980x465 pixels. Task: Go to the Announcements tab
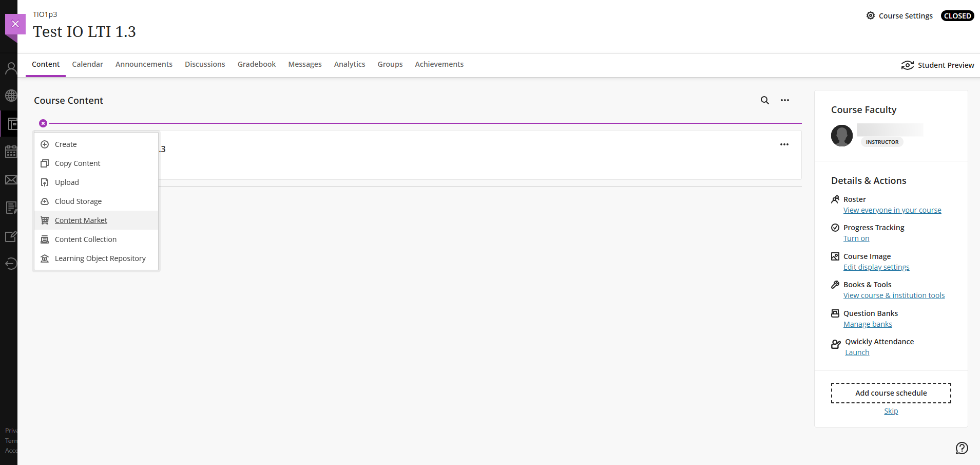coord(144,64)
